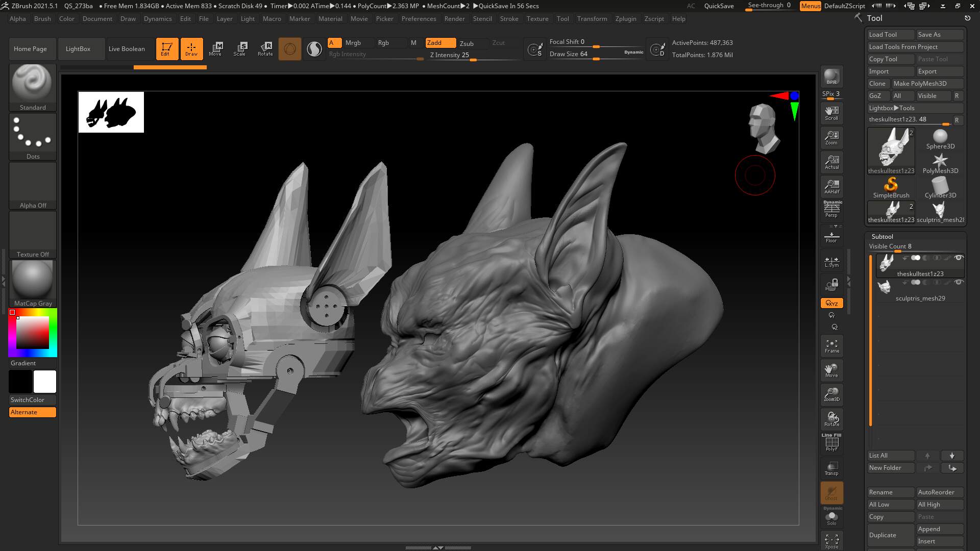The width and height of the screenshot is (980, 551).
Task: Hide sculptris_mesh29 subtool eye icon
Action: coord(958,282)
